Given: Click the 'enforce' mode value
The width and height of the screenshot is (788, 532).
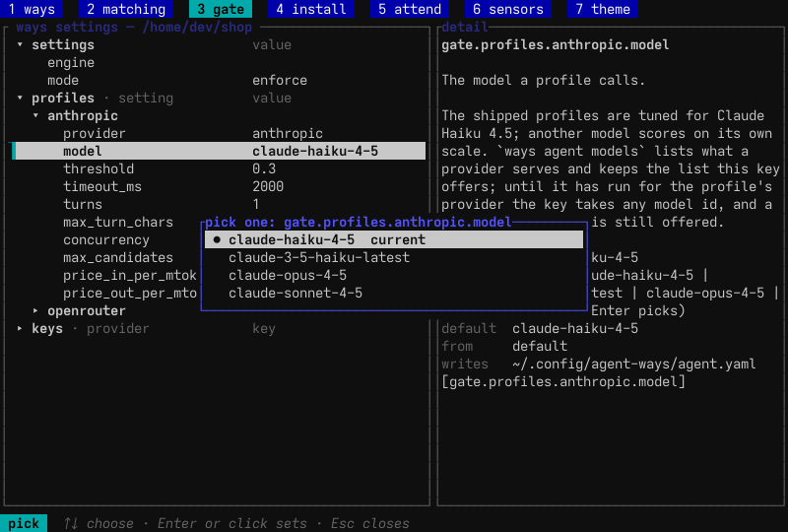Looking at the screenshot, I should pyautogui.click(x=280, y=80).
